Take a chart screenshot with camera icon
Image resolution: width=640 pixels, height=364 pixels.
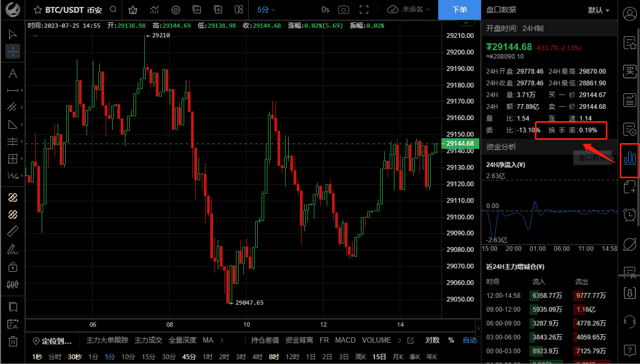(x=344, y=10)
